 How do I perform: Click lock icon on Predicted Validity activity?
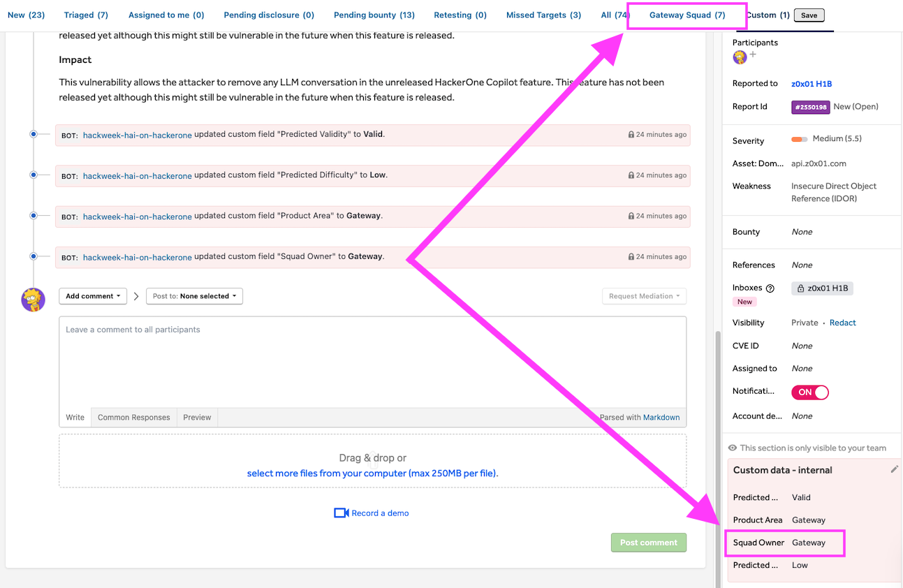[x=631, y=135]
